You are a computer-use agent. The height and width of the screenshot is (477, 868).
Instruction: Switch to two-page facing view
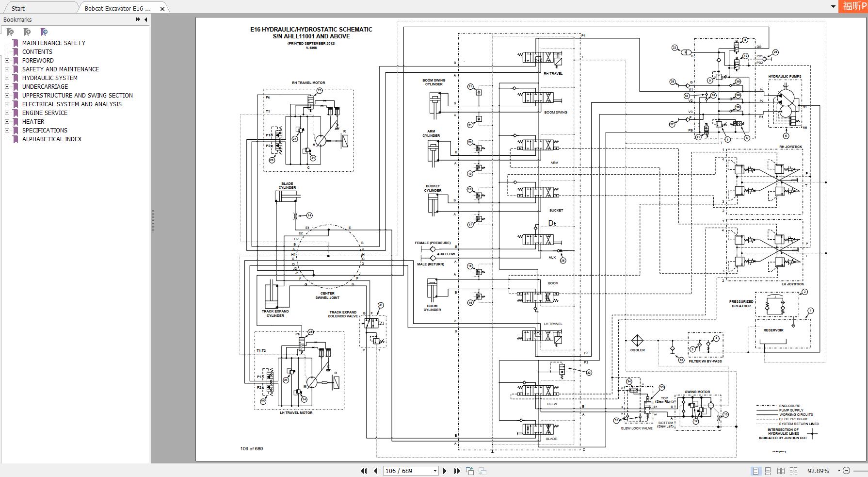tap(781, 471)
